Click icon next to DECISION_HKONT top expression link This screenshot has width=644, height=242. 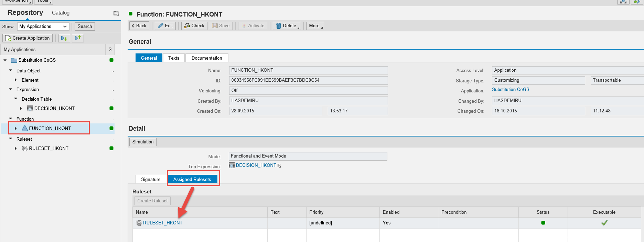click(279, 166)
